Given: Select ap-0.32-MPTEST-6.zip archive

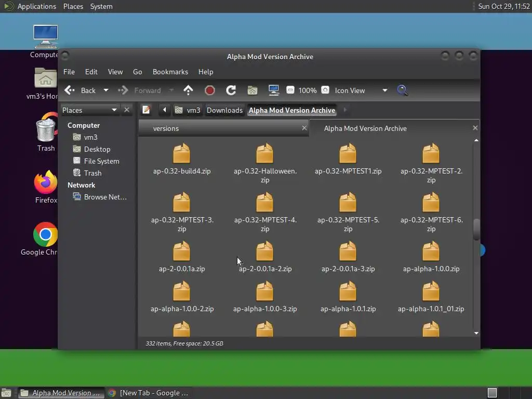Looking at the screenshot, I should tap(431, 212).
